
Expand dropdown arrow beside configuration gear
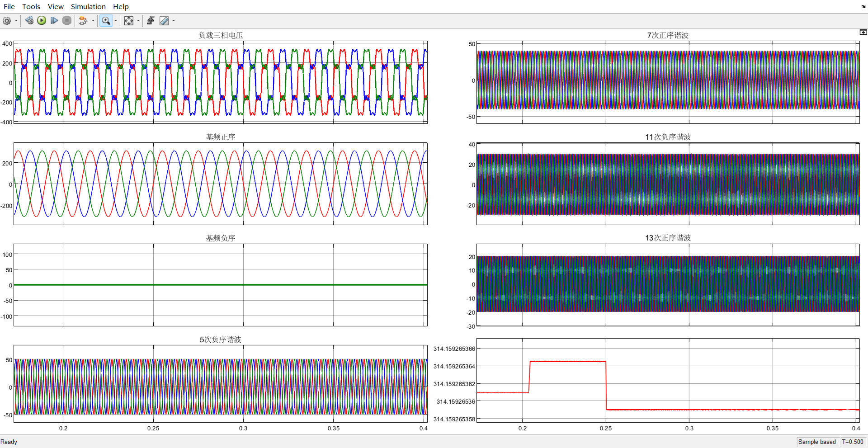pyautogui.click(x=16, y=21)
